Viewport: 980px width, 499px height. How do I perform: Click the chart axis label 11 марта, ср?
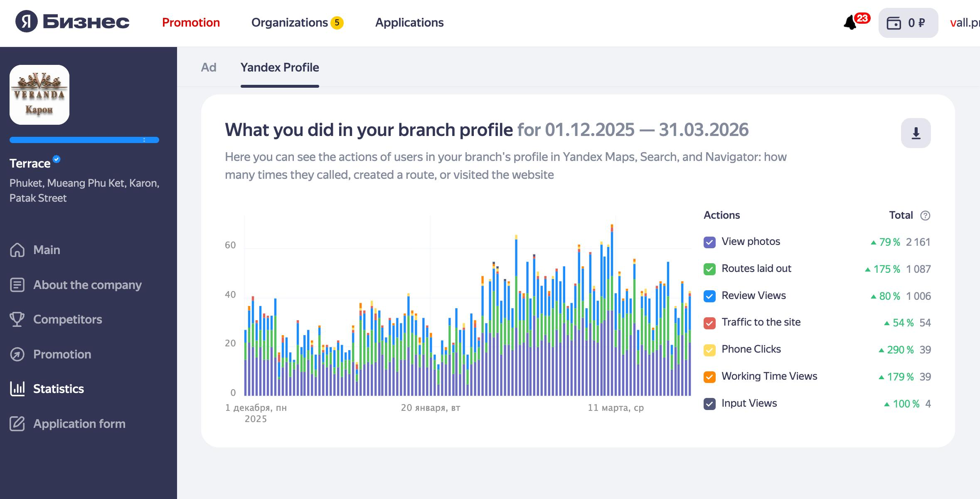[616, 408]
